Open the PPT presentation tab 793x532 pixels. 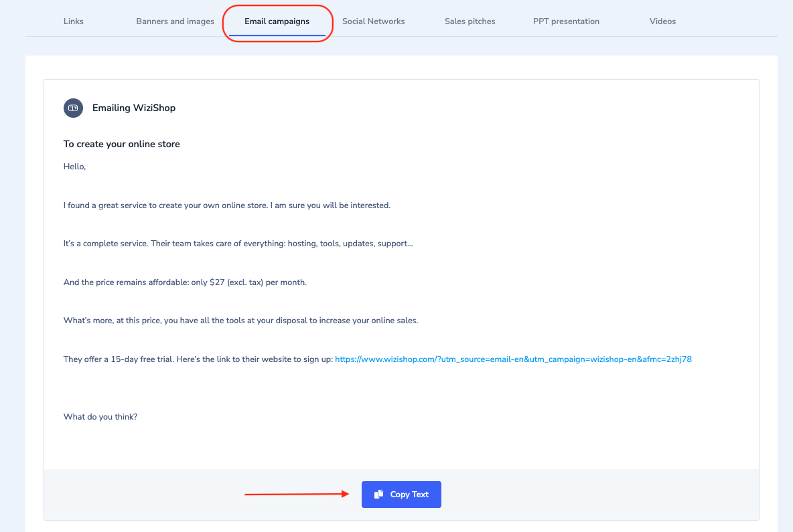(x=566, y=21)
